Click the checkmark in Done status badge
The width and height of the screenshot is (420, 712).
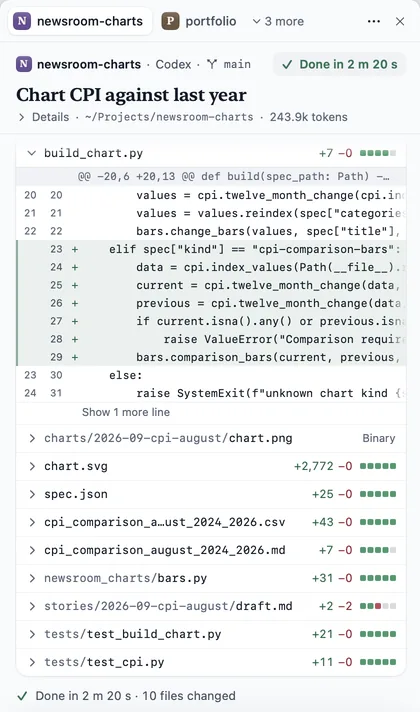[x=287, y=64]
